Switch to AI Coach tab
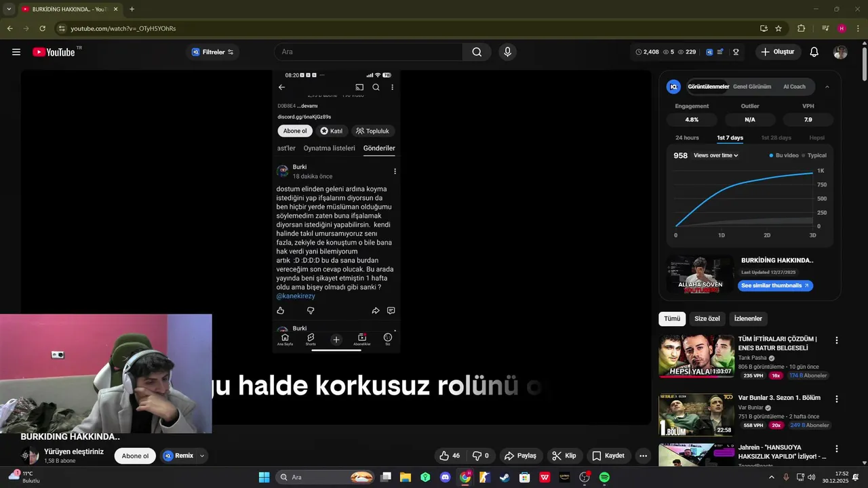Image resolution: width=868 pixels, height=488 pixels. point(794,87)
